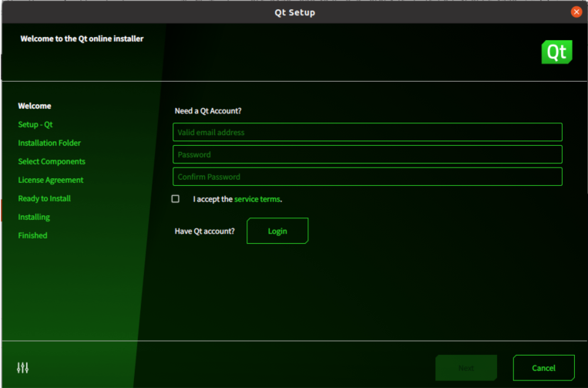Click the Finished step label
Viewport: 588px width, 388px height.
tap(32, 235)
